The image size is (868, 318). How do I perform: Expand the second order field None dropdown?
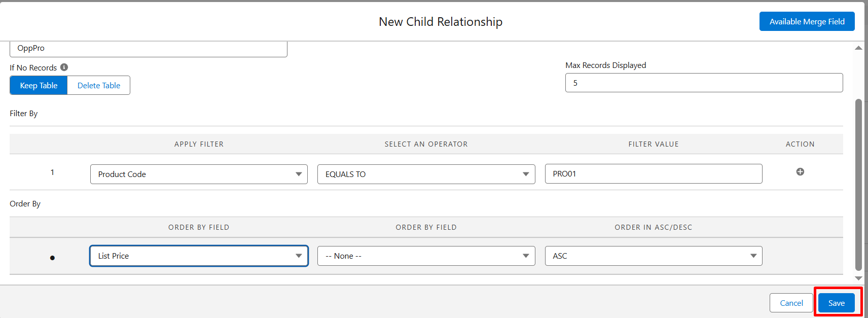point(426,256)
